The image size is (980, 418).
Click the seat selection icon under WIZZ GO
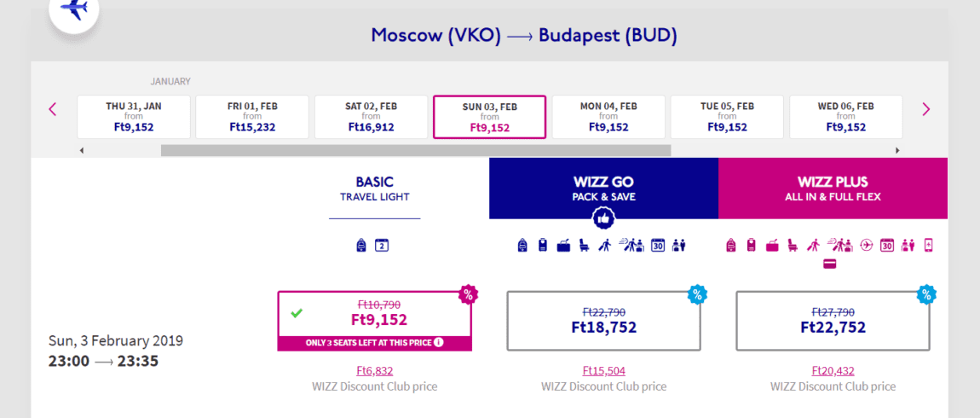click(585, 246)
